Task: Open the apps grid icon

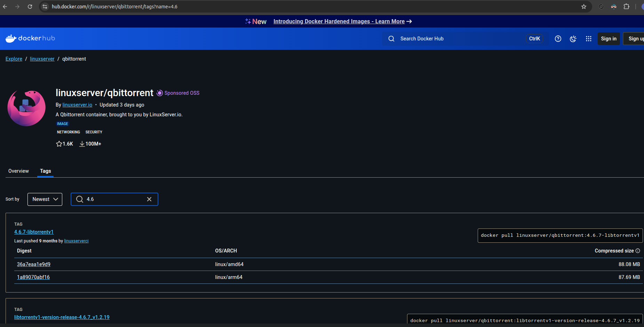Action: point(589,39)
